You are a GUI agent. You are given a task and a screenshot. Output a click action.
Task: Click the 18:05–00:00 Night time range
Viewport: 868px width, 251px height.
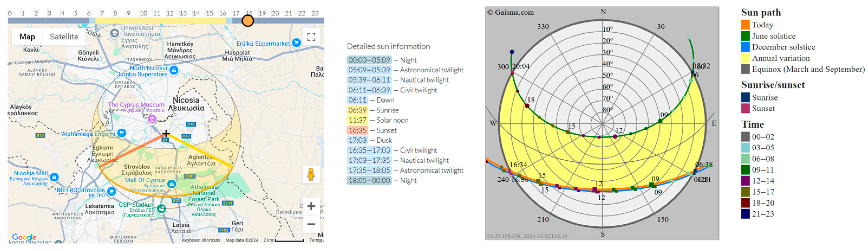tap(369, 181)
